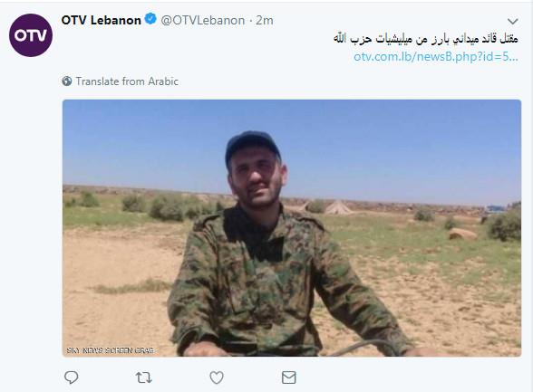The height and width of the screenshot is (392, 533).
Task: Translate from Arabic text button
Action: coord(127,81)
